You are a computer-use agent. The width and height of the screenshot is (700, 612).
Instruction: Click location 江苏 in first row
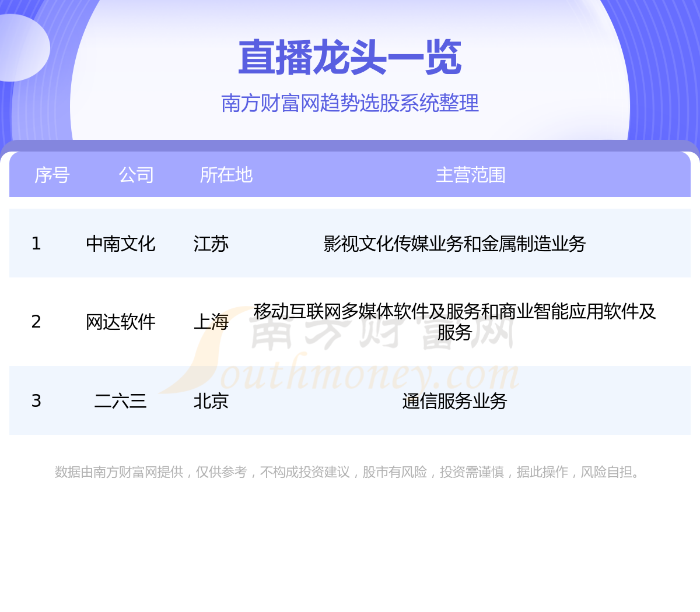[x=211, y=244]
